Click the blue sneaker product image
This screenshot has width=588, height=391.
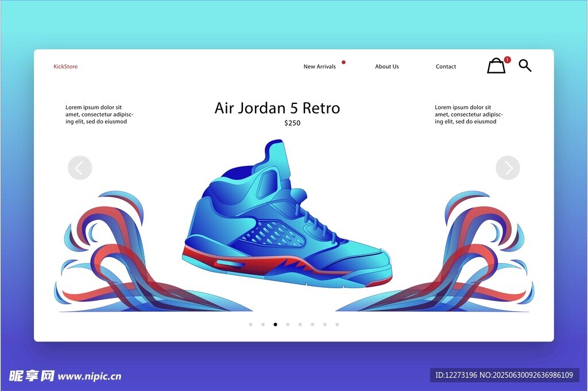[288, 214]
